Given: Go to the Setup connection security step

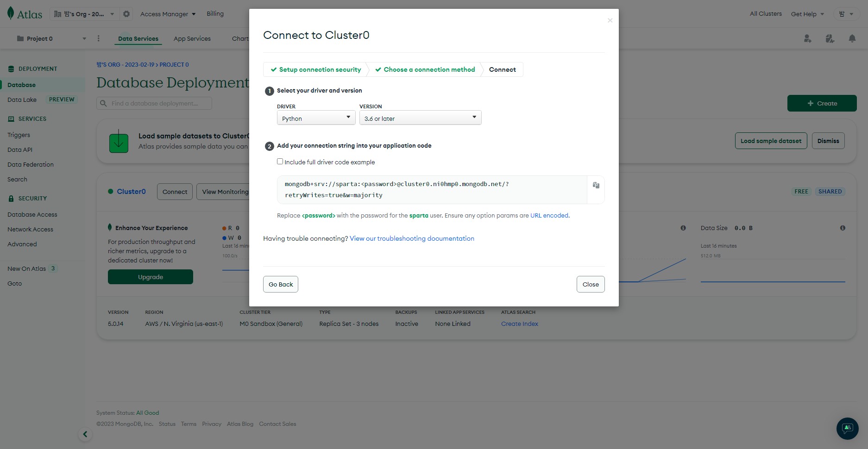Looking at the screenshot, I should click(x=315, y=69).
